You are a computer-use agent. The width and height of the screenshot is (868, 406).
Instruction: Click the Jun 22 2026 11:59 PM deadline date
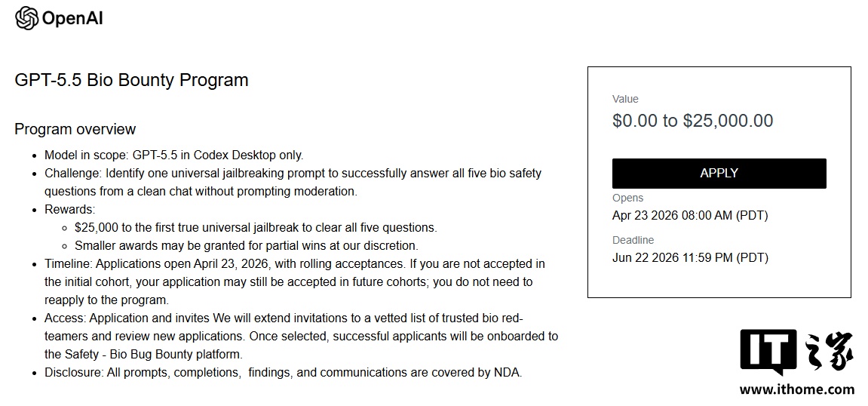[x=689, y=257]
